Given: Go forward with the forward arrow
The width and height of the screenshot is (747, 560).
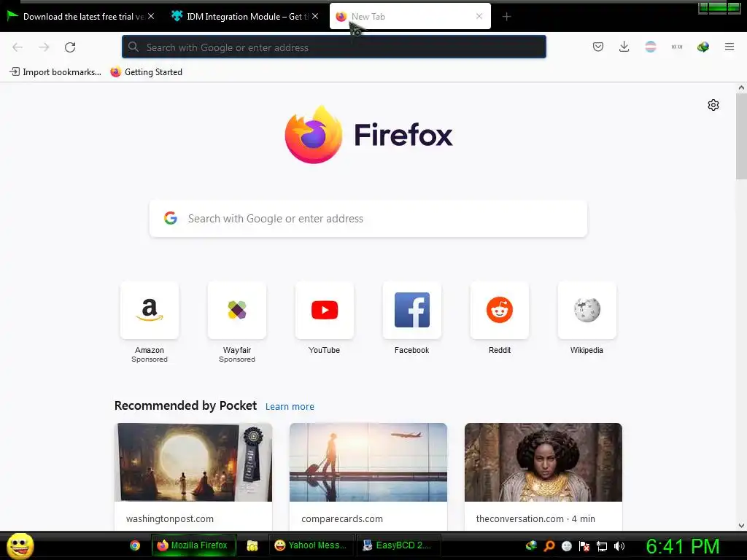Looking at the screenshot, I should click(x=44, y=47).
